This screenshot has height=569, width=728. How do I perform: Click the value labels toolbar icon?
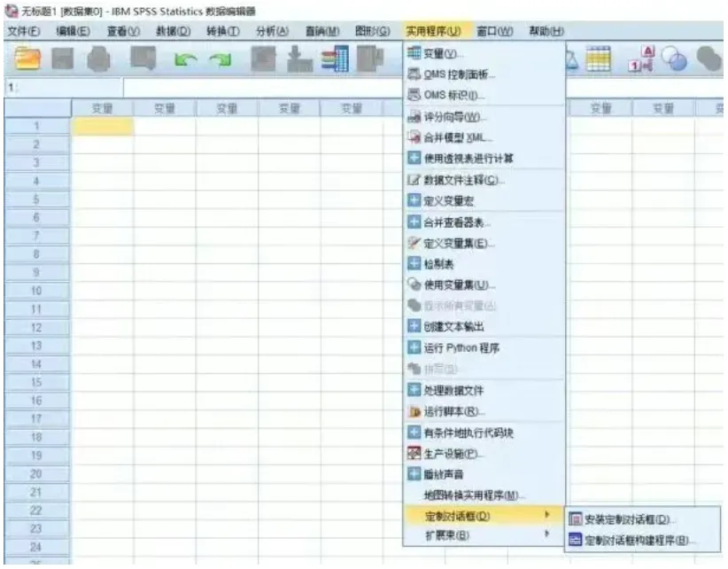point(641,58)
